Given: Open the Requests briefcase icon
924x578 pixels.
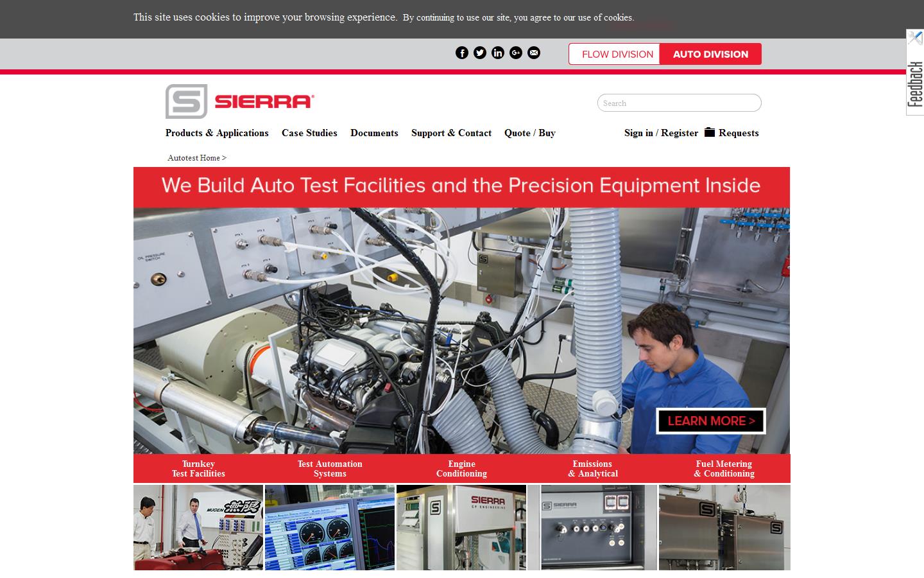Looking at the screenshot, I should click(x=710, y=132).
